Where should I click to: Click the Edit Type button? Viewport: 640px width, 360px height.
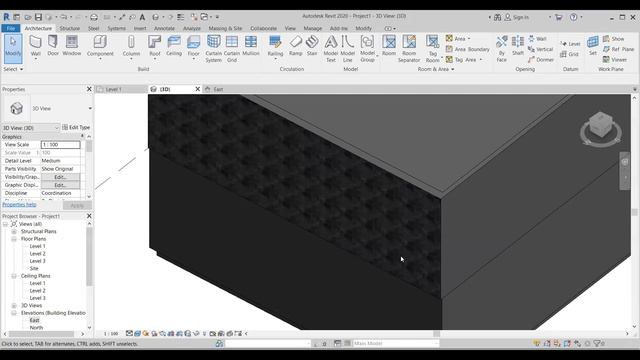click(76, 127)
